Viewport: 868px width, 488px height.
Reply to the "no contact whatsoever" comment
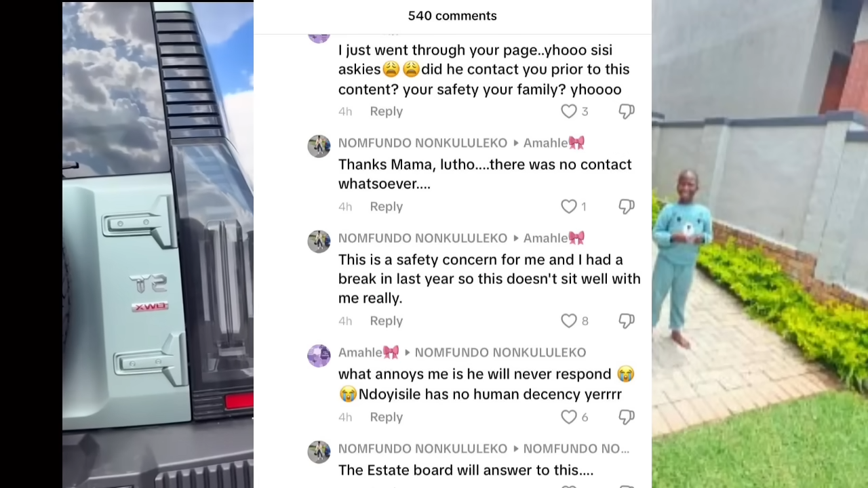coord(386,206)
